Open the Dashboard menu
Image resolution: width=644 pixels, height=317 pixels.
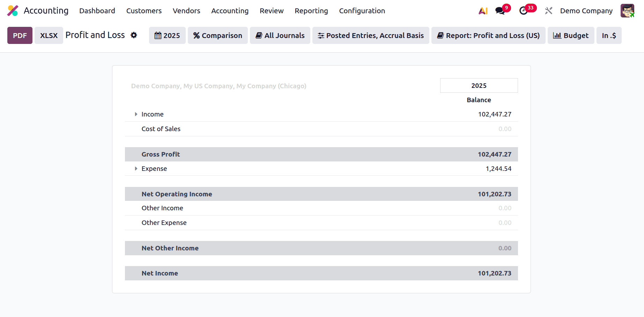click(97, 11)
